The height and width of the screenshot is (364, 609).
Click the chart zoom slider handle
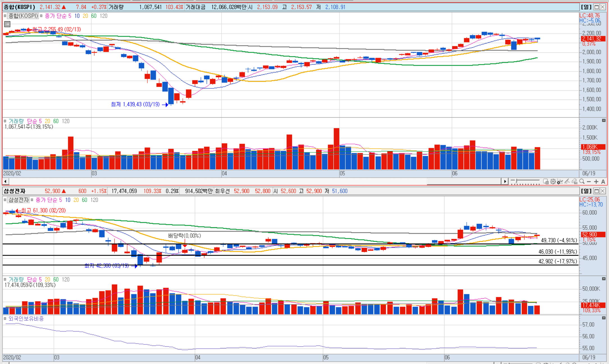[516, 181]
